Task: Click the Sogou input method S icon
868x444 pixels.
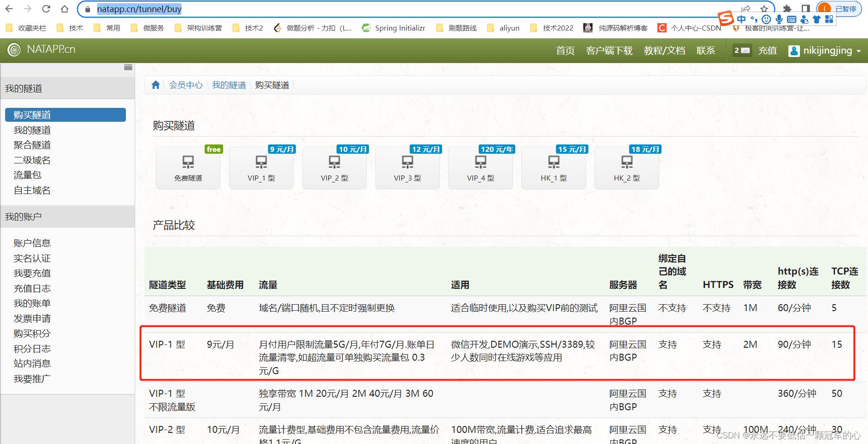Action: point(726,19)
